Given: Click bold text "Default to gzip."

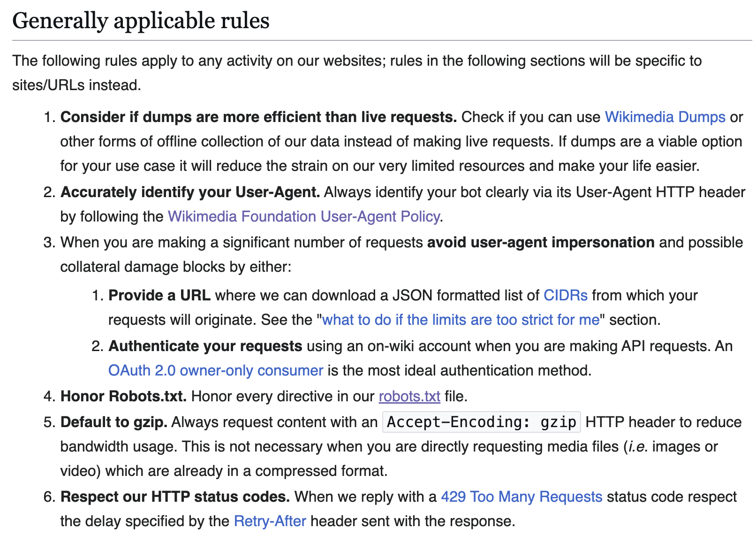Looking at the screenshot, I should (x=114, y=422).
